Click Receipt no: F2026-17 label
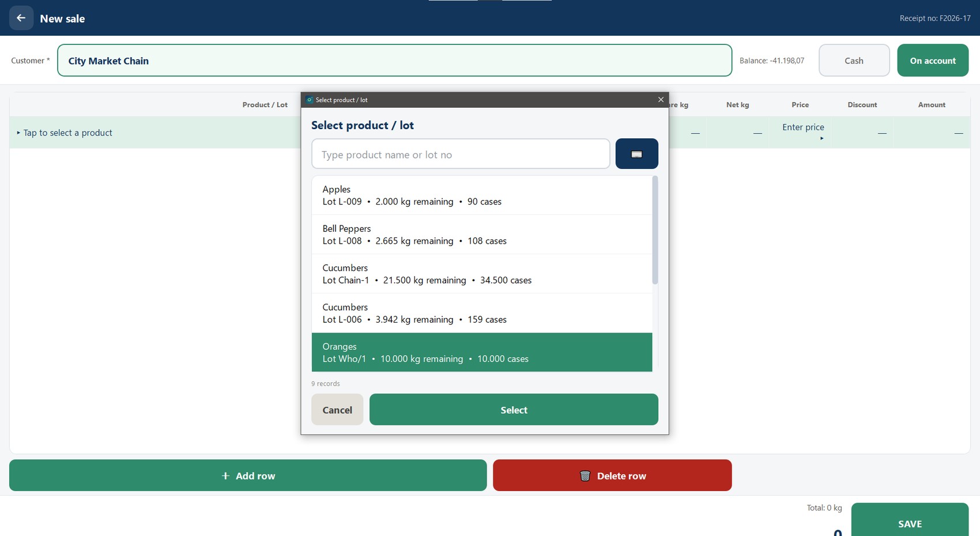Image resolution: width=980 pixels, height=536 pixels. 935,18
